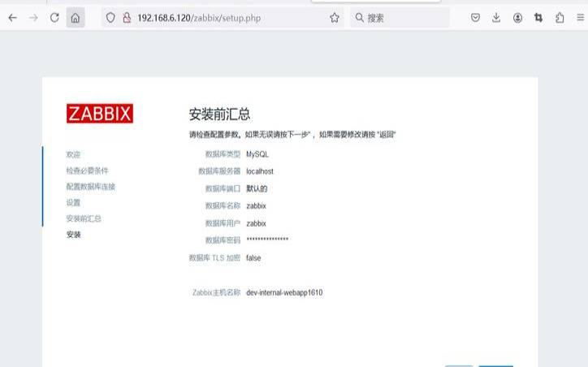Click the 数据库服务器 label

[219, 171]
